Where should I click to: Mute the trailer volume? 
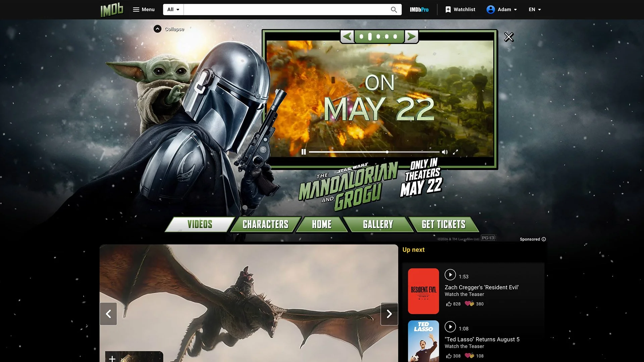tap(445, 152)
